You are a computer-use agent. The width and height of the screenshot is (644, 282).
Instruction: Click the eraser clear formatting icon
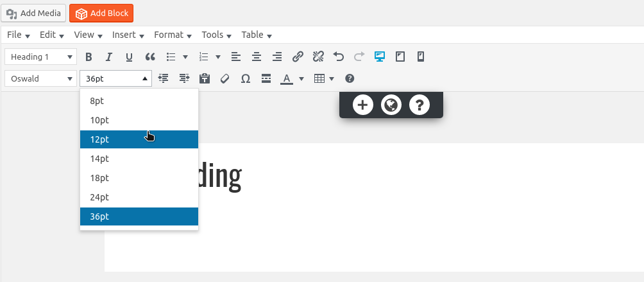pos(225,79)
